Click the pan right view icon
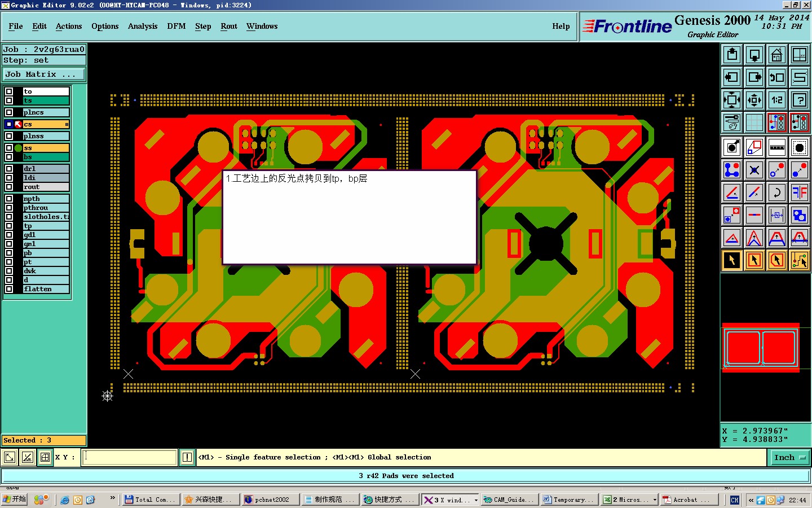Image resolution: width=812 pixels, height=508 pixels. [754, 77]
